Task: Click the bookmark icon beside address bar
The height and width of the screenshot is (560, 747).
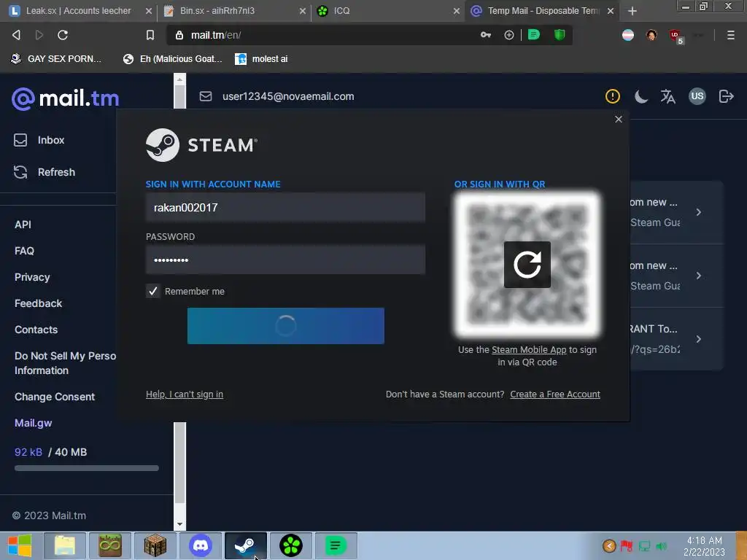Action: (x=150, y=35)
